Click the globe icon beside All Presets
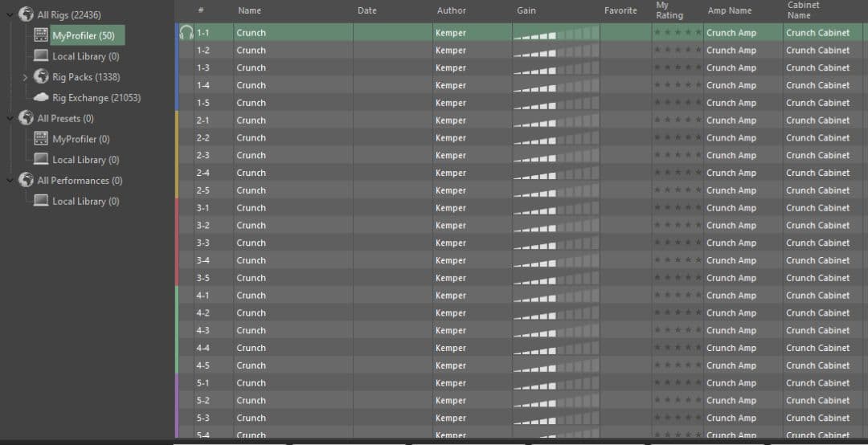The width and height of the screenshot is (868, 445). [x=27, y=118]
